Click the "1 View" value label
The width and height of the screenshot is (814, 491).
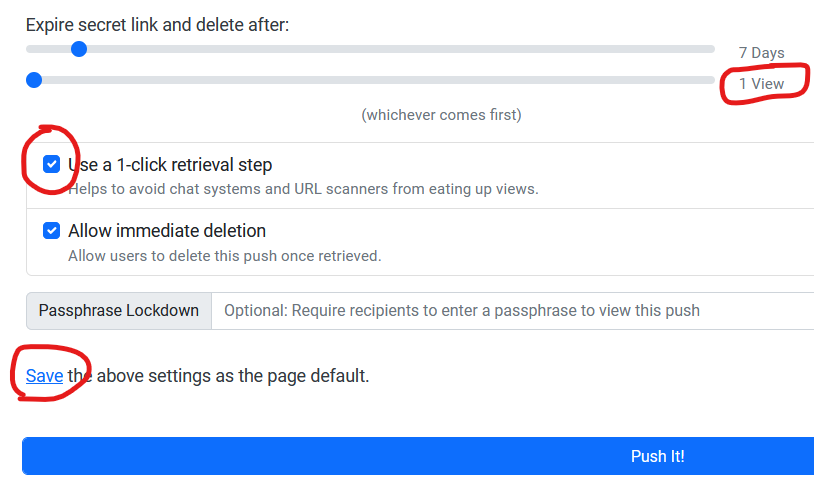click(762, 84)
